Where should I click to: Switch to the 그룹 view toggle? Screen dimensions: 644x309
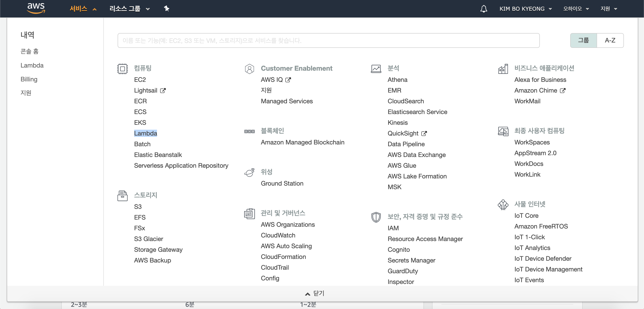pyautogui.click(x=583, y=40)
